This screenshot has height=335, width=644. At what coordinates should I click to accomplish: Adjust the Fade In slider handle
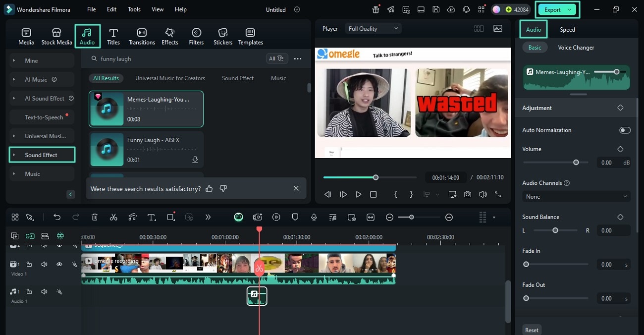pos(526,264)
